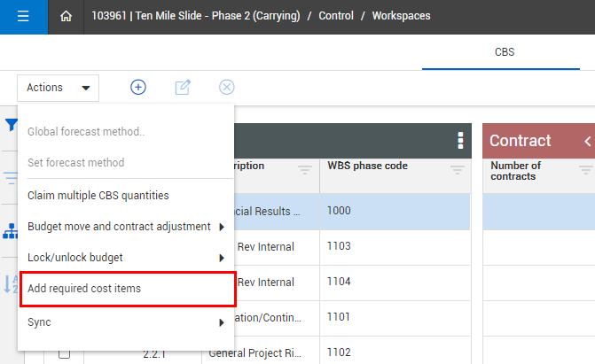Collapse the Contract column group

(586, 141)
